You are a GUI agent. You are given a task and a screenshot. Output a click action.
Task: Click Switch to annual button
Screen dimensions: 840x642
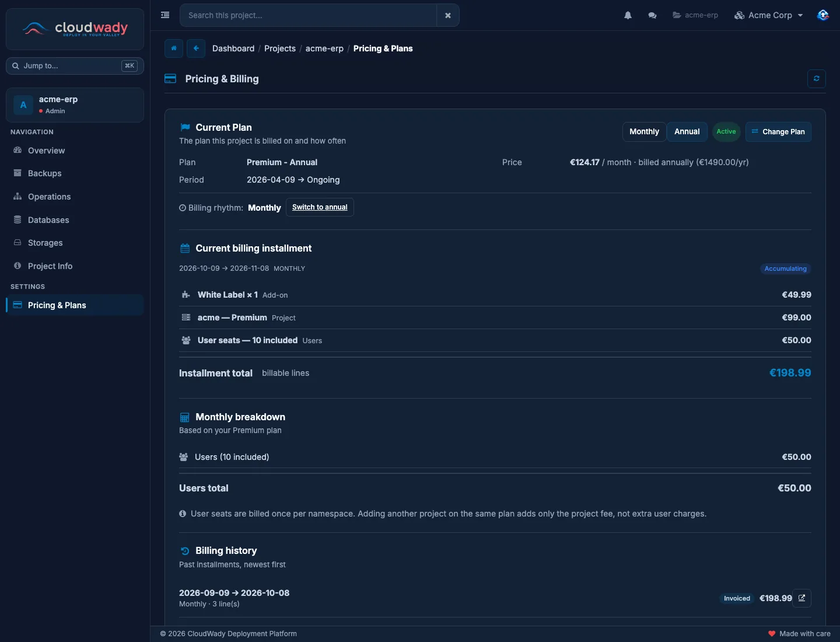click(x=320, y=207)
